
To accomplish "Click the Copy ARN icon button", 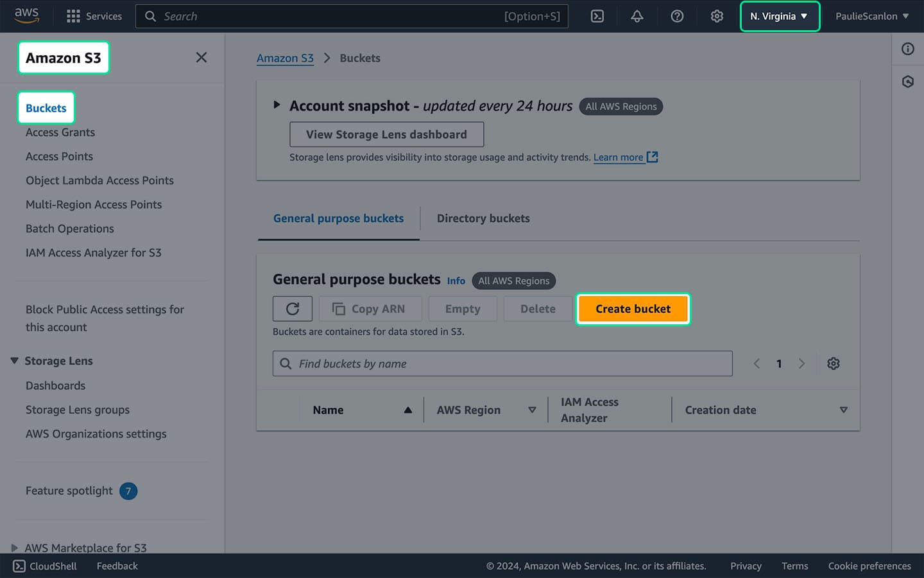I will click(x=370, y=308).
